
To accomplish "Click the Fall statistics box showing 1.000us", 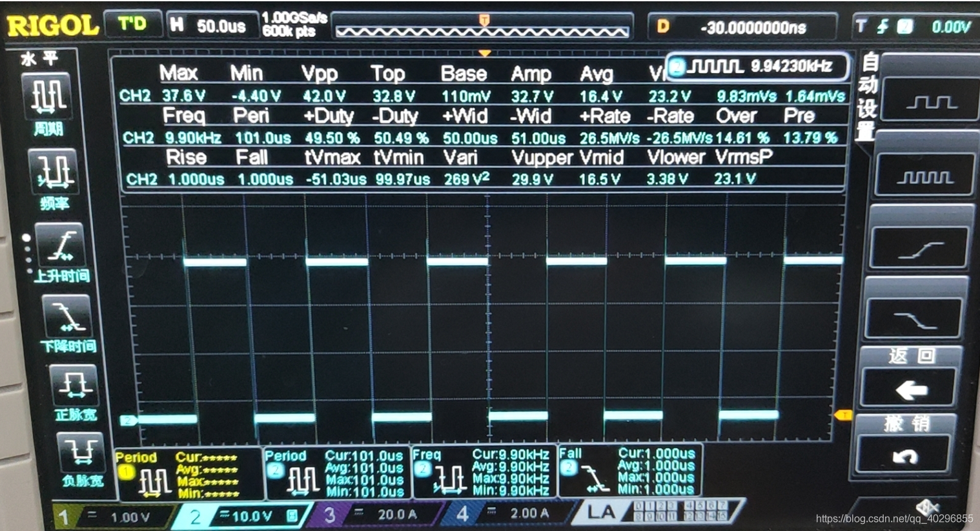I will 630,470.
